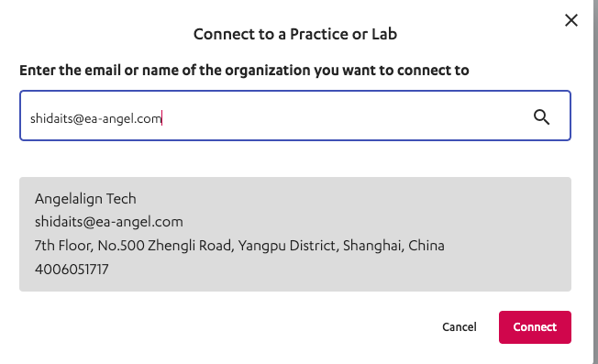Click the word Shanghai in the address
This screenshot has height=364, width=598.
pyautogui.click(x=373, y=246)
